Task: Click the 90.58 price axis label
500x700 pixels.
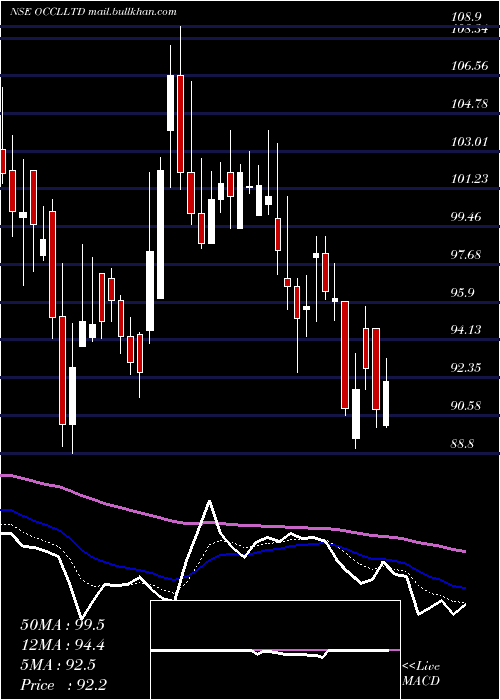Action: [466, 406]
